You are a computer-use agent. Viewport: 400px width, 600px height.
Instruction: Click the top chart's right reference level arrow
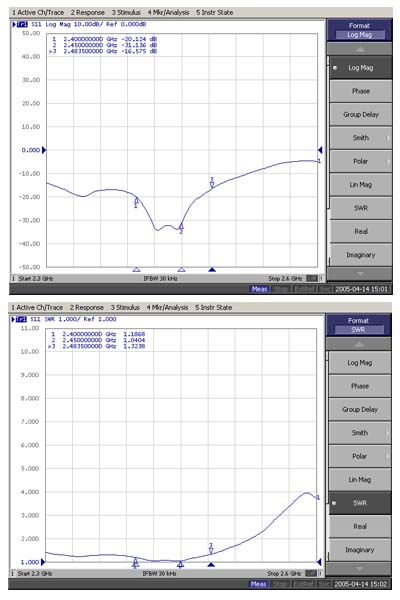pos(320,150)
